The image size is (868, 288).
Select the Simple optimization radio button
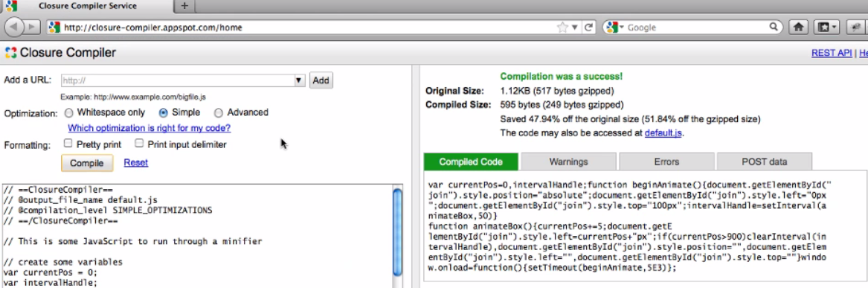pyautogui.click(x=164, y=113)
